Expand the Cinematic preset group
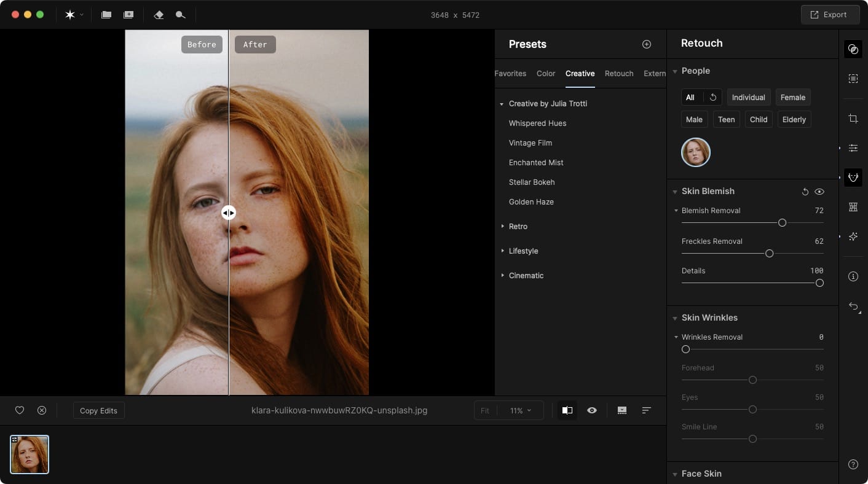This screenshot has height=484, width=868. (x=526, y=276)
